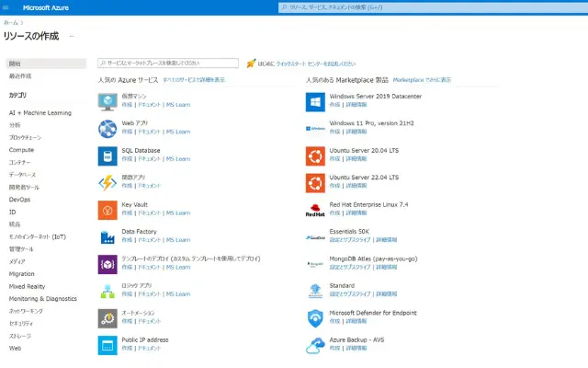Image resolution: width=588 pixels, height=368 pixels.
Task: Click the Function App (関数アプリ) lightning icon
Action: point(107,183)
